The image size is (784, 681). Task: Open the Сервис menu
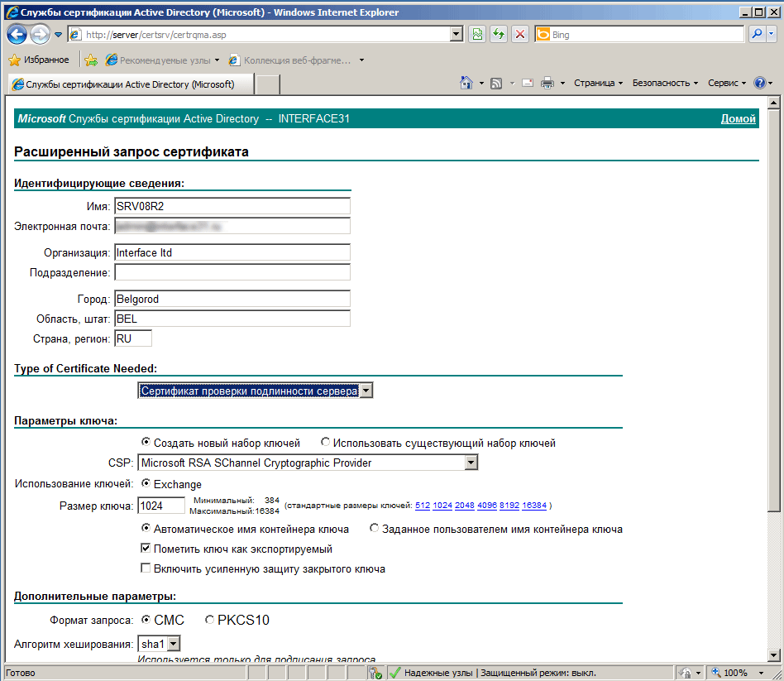coord(726,83)
